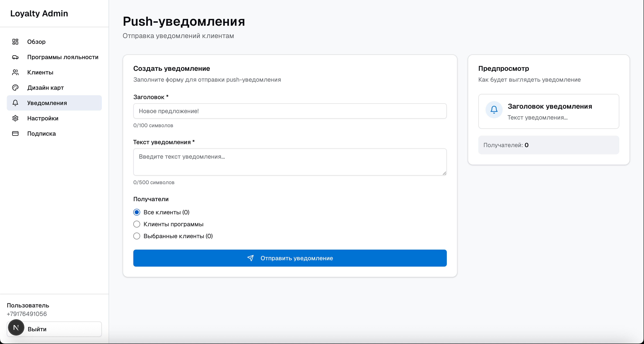
Task: Click the Выйти logout button
Action: 37,329
